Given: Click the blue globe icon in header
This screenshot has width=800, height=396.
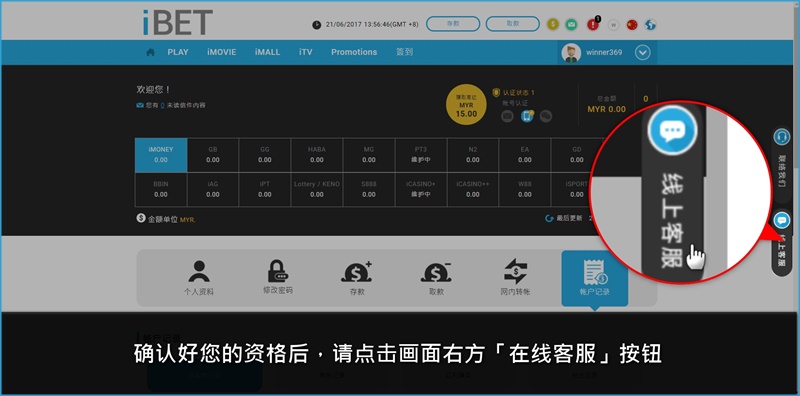Looking at the screenshot, I should pyautogui.click(x=651, y=24).
